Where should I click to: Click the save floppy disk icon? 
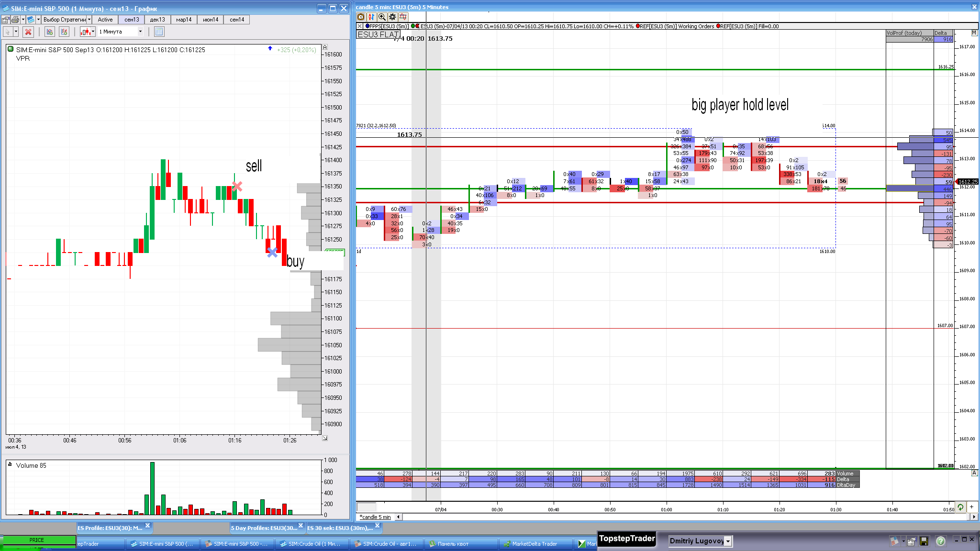pos(924,541)
